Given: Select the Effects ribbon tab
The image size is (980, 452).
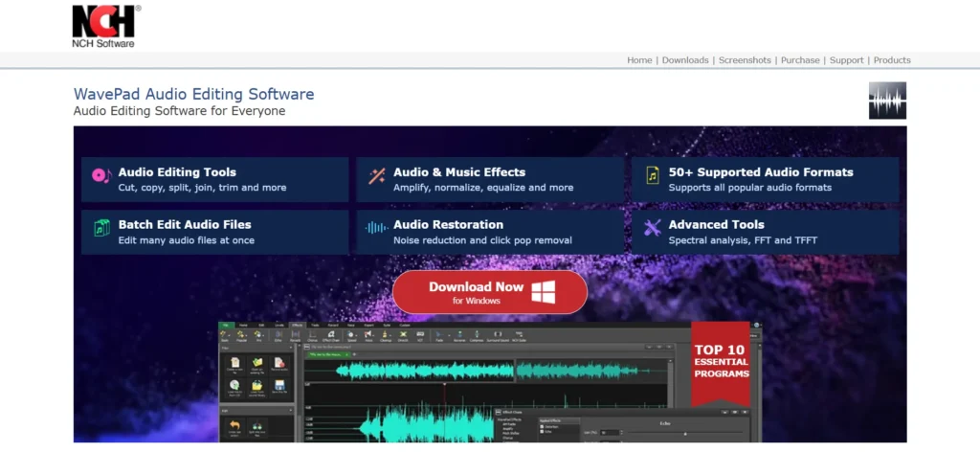Looking at the screenshot, I should click(x=298, y=325).
